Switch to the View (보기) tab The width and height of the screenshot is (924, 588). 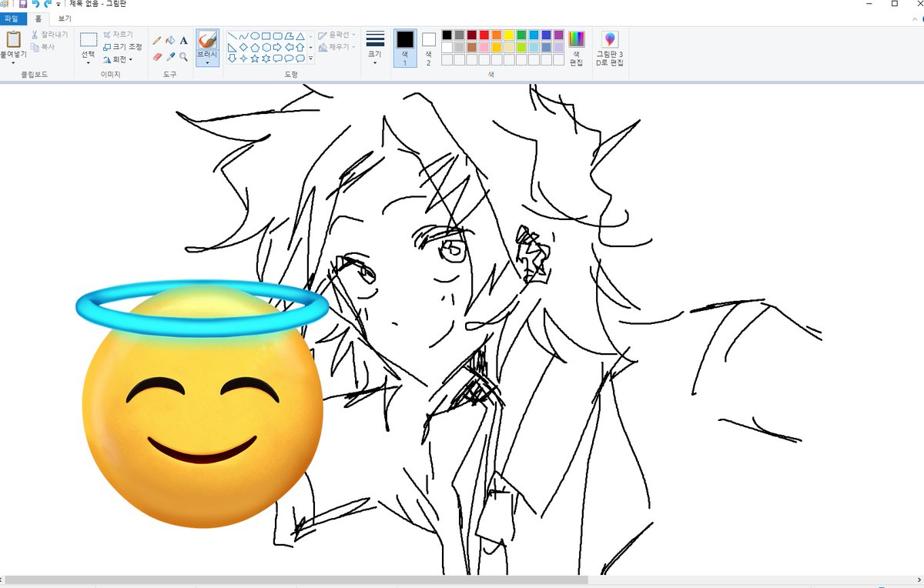(65, 18)
